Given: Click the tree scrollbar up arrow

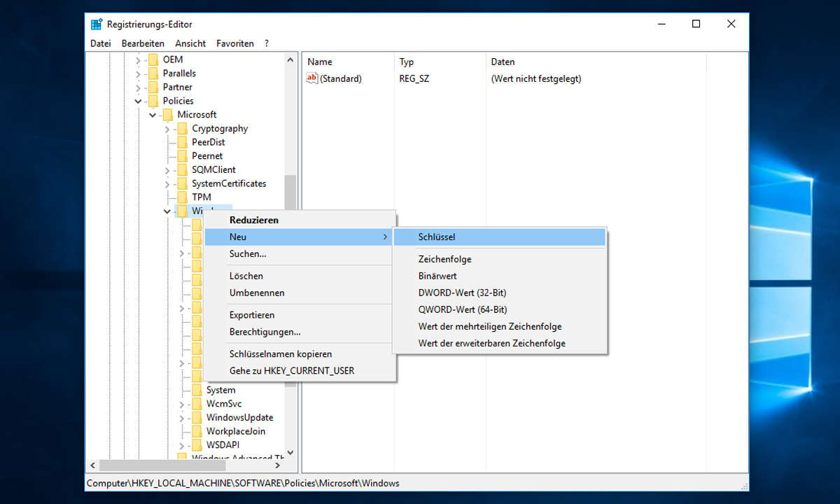Looking at the screenshot, I should (x=290, y=60).
